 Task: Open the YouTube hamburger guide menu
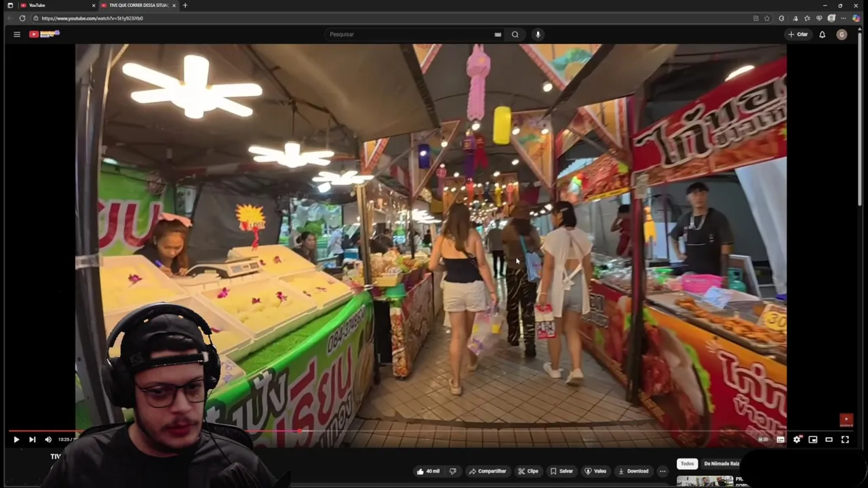click(x=17, y=34)
